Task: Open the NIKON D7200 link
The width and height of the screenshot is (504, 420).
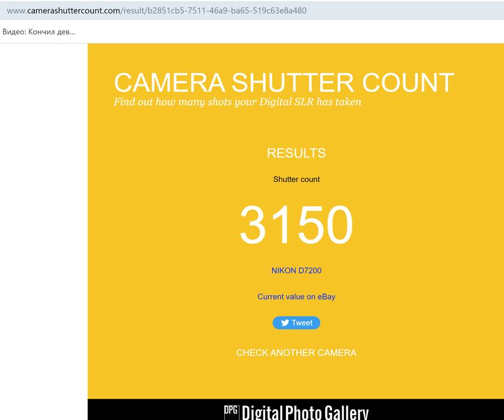Action: pyautogui.click(x=296, y=271)
